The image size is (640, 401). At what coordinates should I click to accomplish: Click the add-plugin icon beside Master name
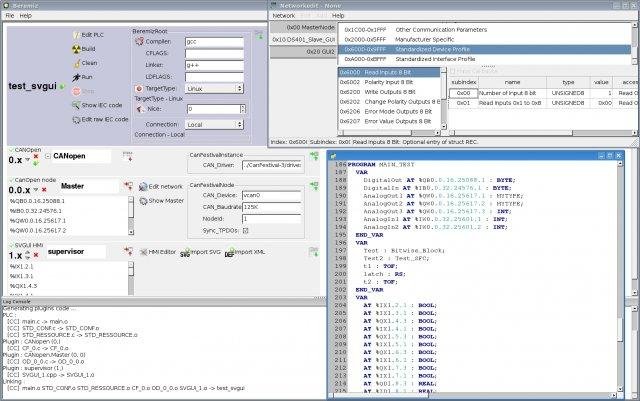pos(128,187)
